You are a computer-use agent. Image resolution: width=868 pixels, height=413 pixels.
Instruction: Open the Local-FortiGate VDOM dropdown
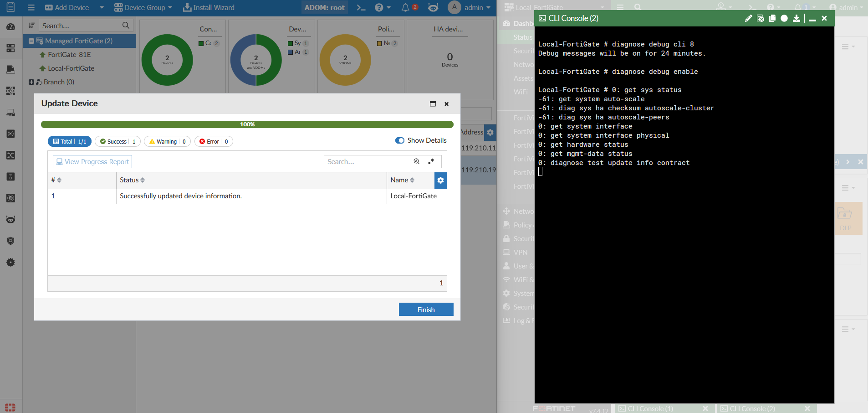[555, 7]
